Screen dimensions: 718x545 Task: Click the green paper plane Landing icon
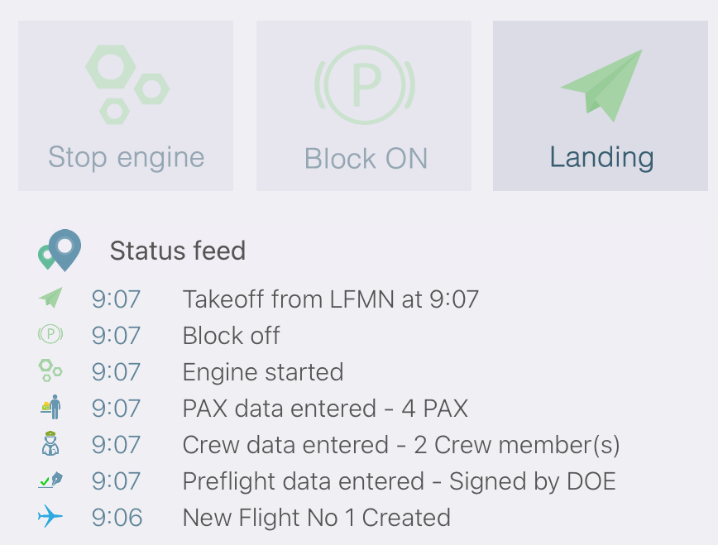pos(602,85)
